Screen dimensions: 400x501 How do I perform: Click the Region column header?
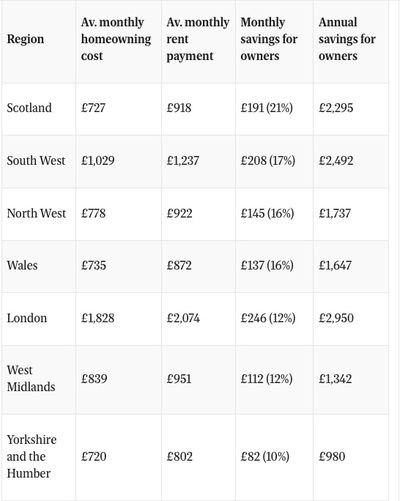click(25, 39)
